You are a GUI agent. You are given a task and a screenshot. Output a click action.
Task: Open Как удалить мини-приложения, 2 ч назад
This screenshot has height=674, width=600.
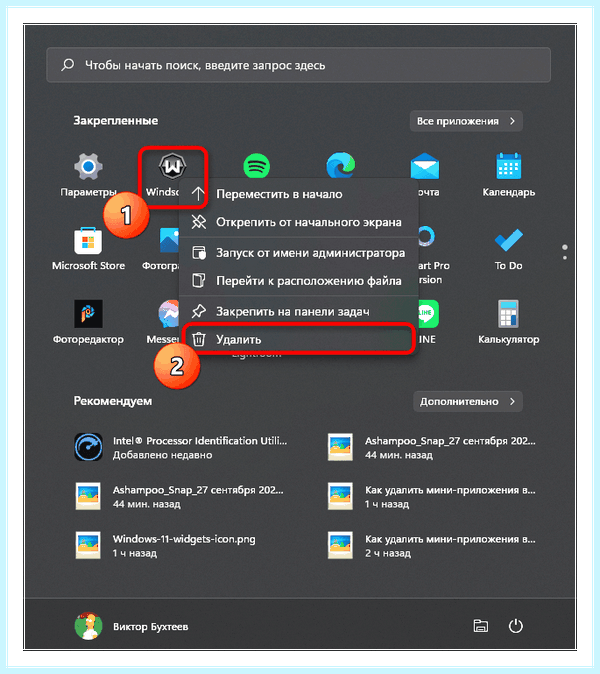pyautogui.click(x=432, y=545)
